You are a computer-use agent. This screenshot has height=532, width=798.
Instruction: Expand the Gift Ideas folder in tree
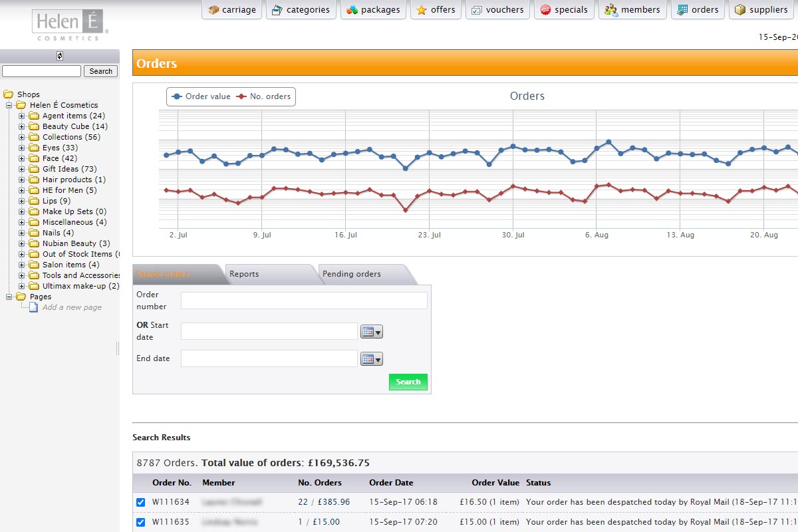tap(21, 169)
